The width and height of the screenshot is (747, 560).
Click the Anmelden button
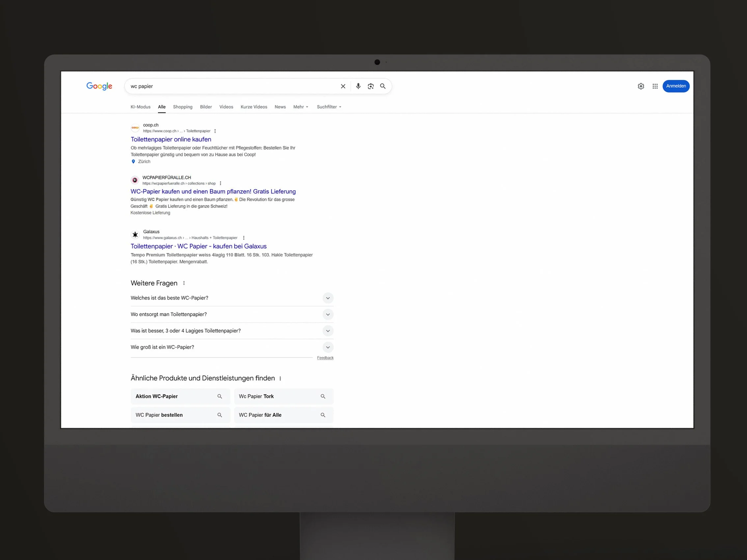pos(676,86)
